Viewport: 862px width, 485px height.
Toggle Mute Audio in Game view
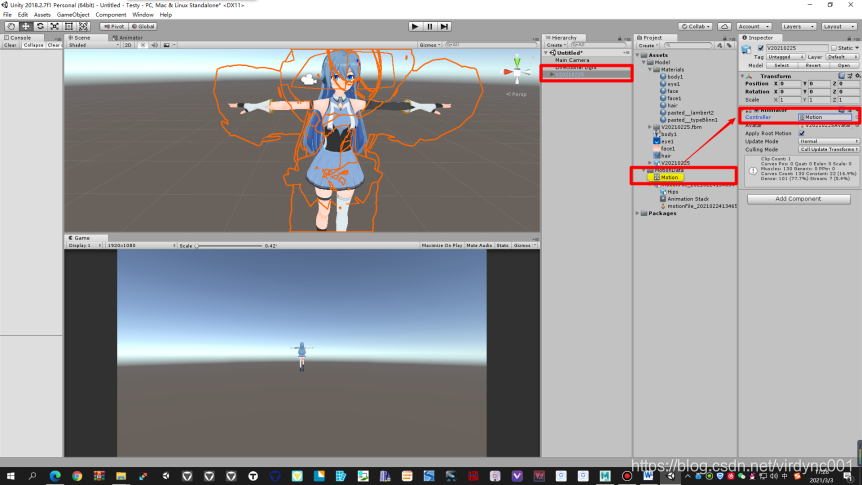pyautogui.click(x=479, y=245)
